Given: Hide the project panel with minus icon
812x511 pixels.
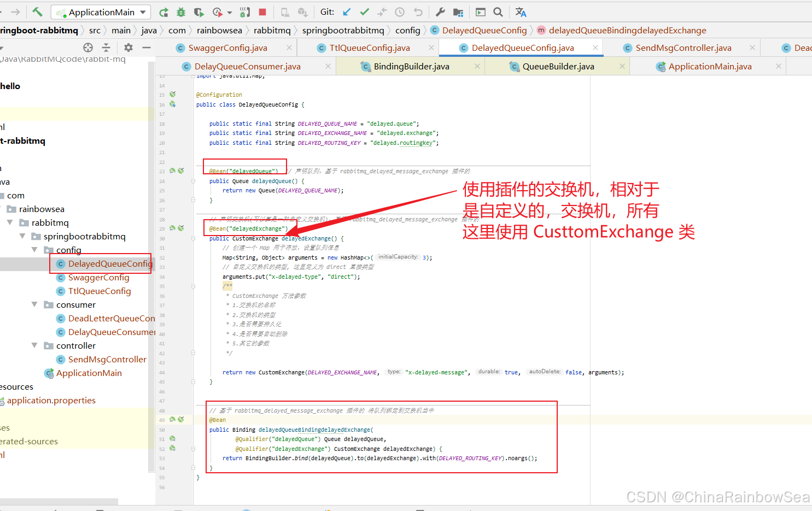Looking at the screenshot, I should pos(146,48).
